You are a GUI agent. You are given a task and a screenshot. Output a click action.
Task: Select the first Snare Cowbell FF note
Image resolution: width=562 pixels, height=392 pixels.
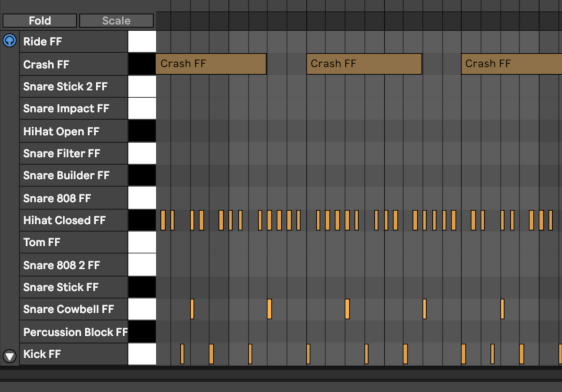[x=192, y=309]
